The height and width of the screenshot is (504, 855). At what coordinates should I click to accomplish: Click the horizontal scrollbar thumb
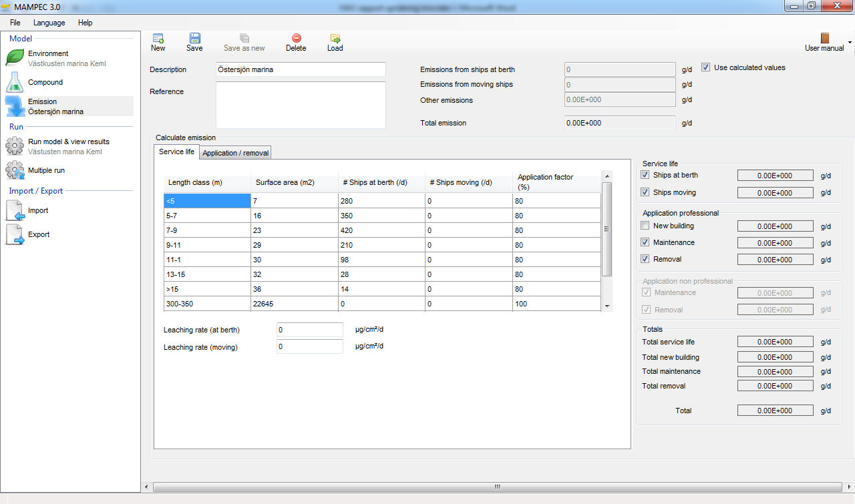[x=497, y=487]
